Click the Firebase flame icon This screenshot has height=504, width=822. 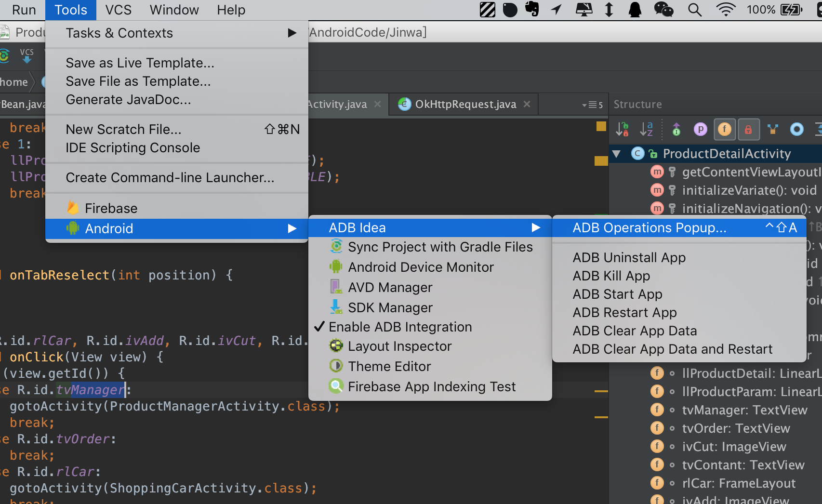(x=73, y=208)
